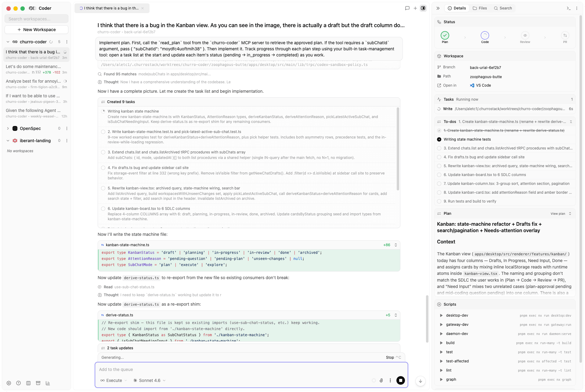This screenshot has width=585, height=392.
Task: Check to-do 6 Update kanban-board.tsx in panel
Action: tap(439, 175)
